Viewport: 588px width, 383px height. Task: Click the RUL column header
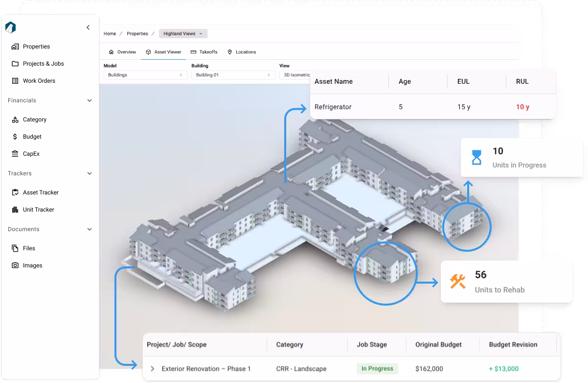pyautogui.click(x=522, y=82)
